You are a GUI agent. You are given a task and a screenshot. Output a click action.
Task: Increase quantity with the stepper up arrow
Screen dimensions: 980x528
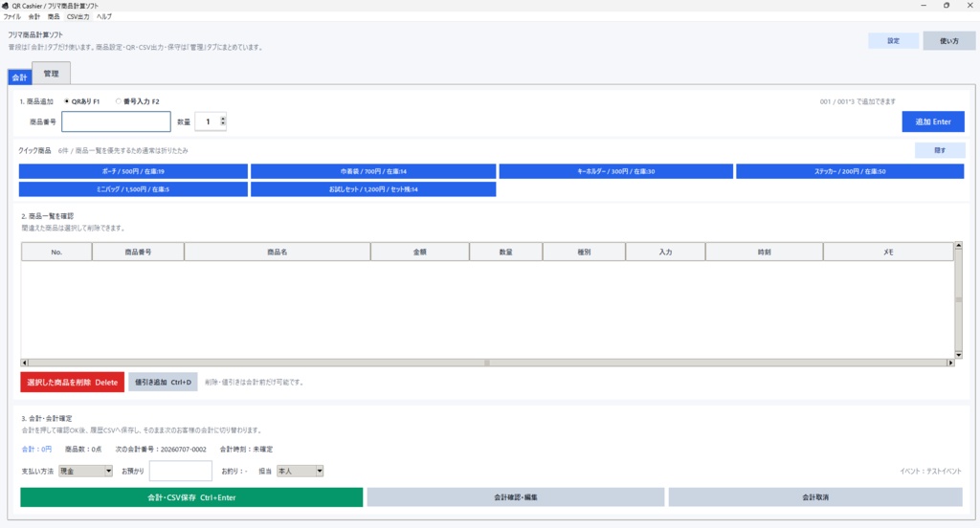coord(223,118)
